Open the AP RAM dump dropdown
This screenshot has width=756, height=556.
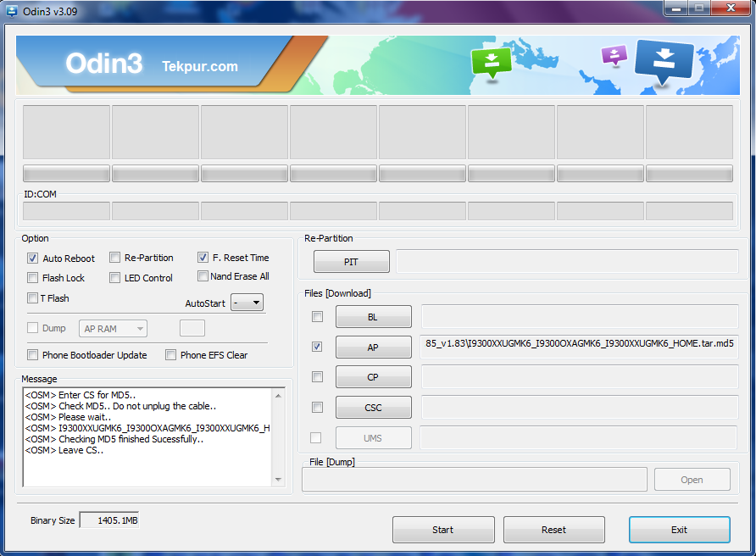point(113,329)
